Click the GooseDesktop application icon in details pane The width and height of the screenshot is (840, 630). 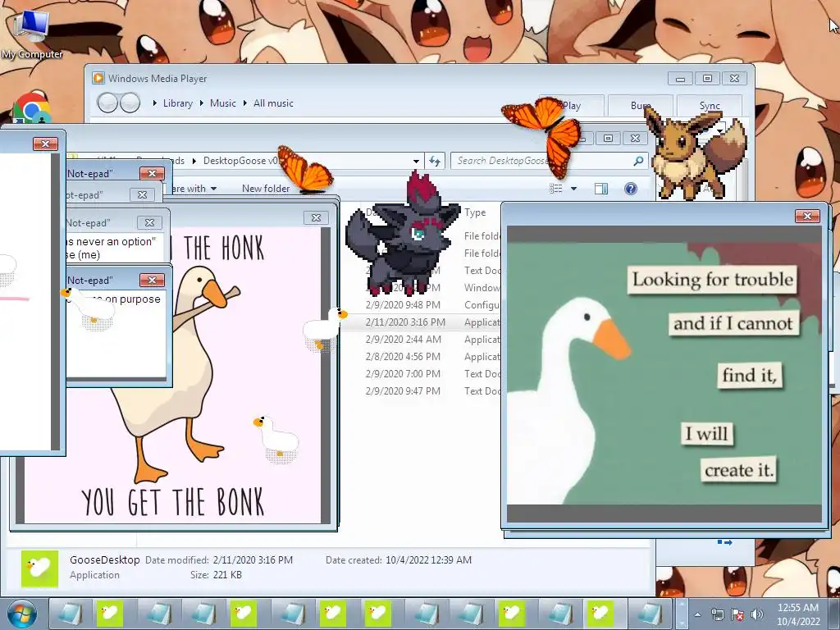tap(39, 568)
